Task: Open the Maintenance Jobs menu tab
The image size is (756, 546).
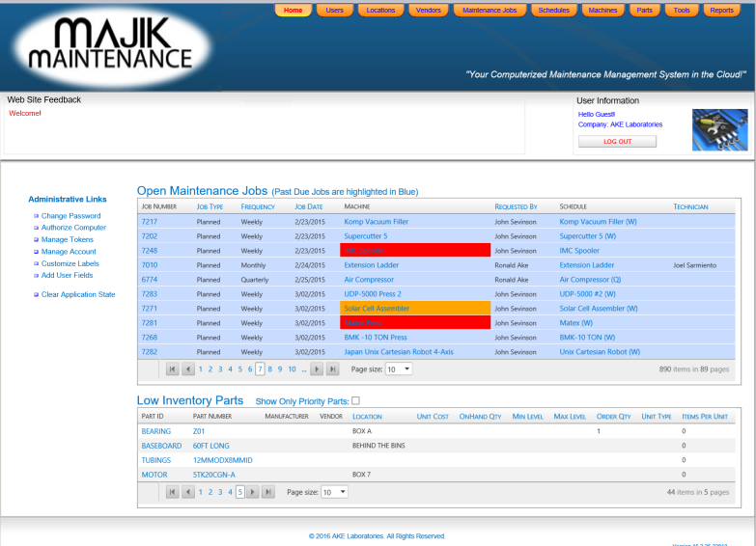Action: click(490, 11)
